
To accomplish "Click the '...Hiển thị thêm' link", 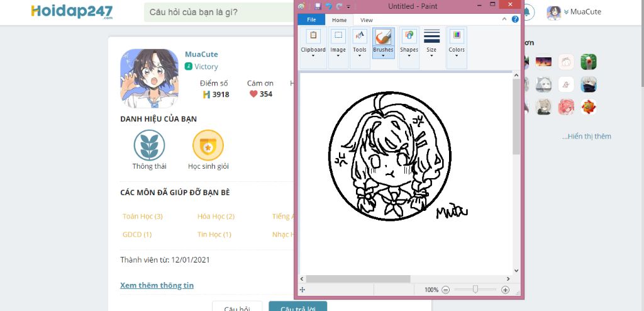I will point(587,136).
